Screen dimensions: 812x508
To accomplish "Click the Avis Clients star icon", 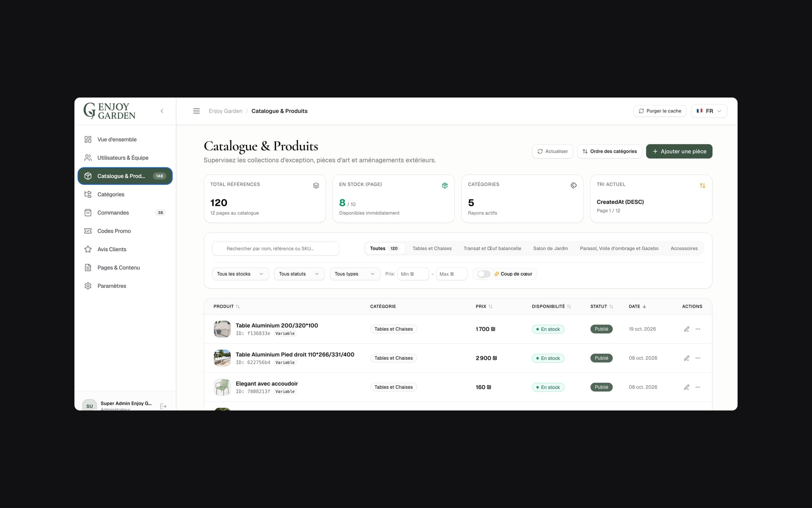I will [x=88, y=249].
